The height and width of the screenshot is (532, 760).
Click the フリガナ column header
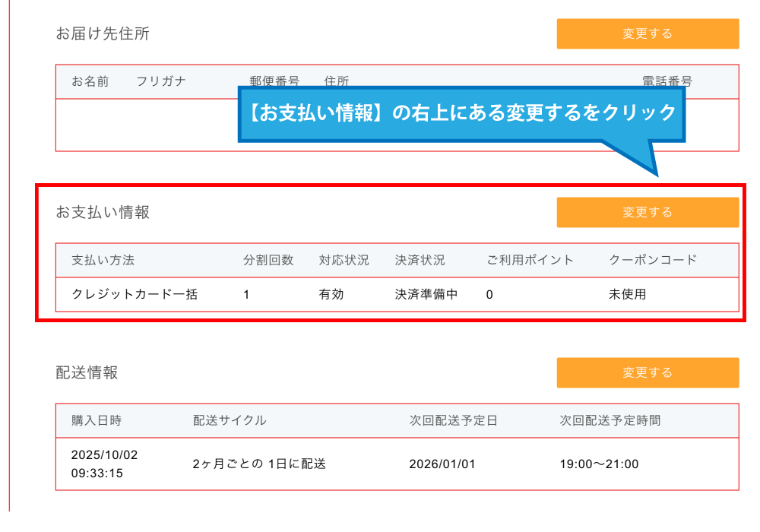click(x=161, y=82)
